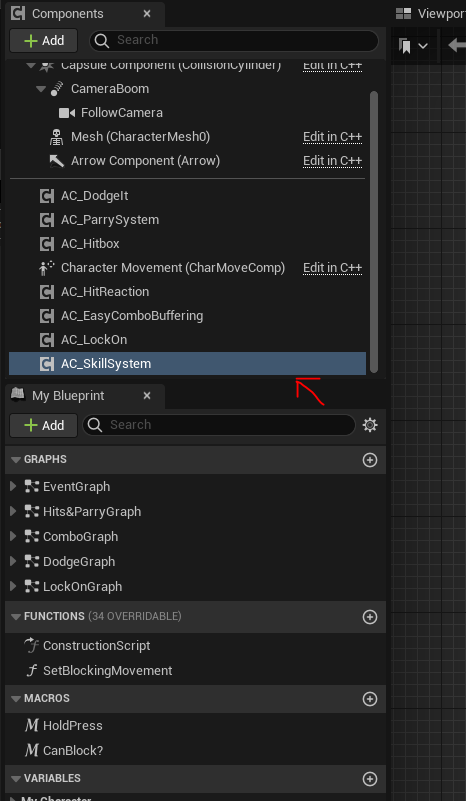Click the Components panel scrollbar

374,231
